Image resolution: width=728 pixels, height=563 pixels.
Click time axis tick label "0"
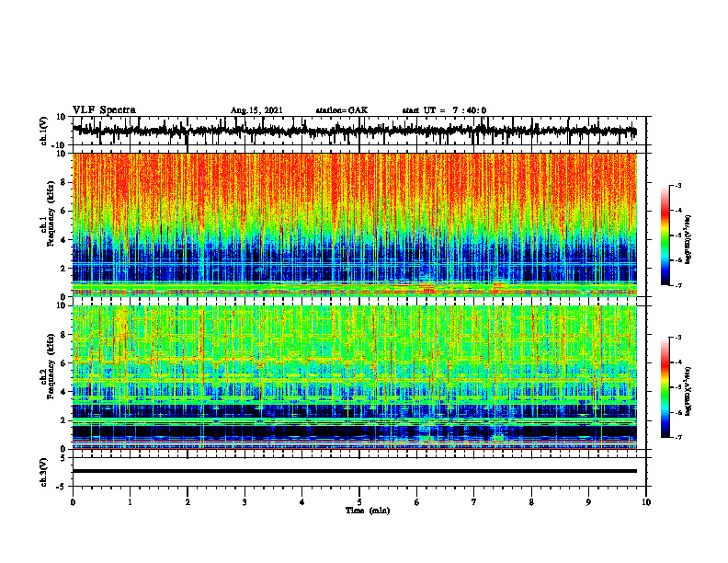coord(73,502)
